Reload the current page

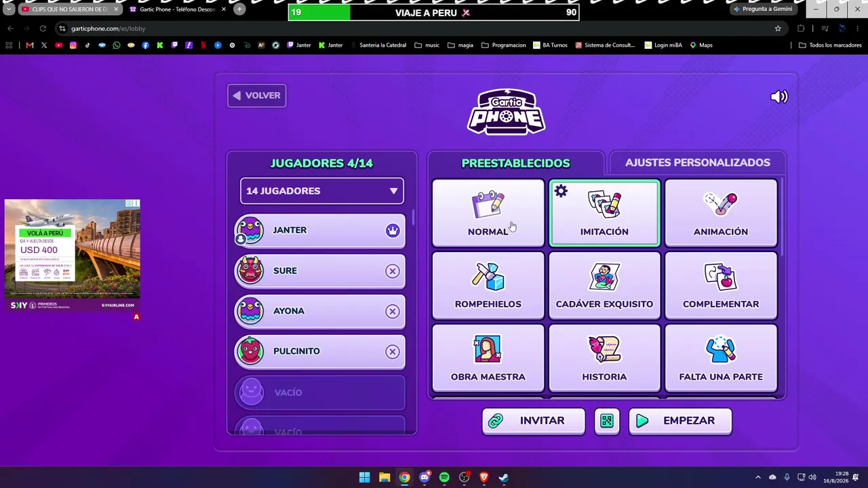coord(43,28)
